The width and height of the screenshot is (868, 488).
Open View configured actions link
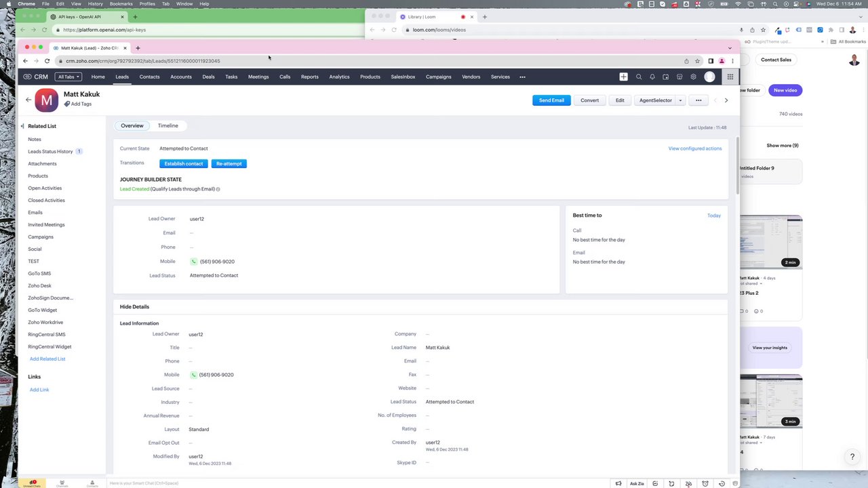(695, 148)
